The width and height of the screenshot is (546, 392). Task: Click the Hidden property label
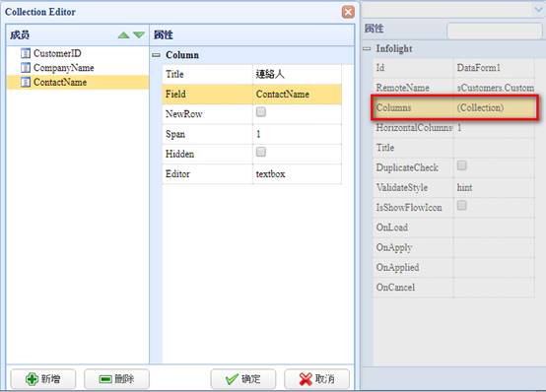(x=179, y=154)
